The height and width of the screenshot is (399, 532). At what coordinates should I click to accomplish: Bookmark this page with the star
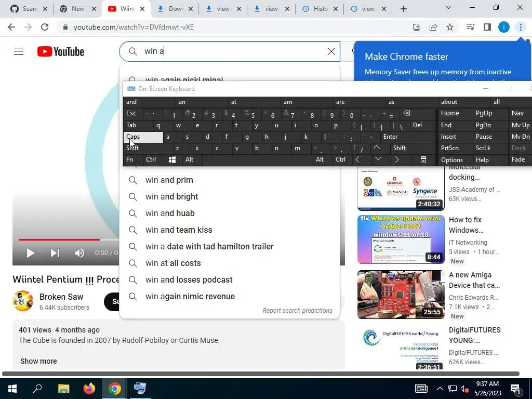450,27
